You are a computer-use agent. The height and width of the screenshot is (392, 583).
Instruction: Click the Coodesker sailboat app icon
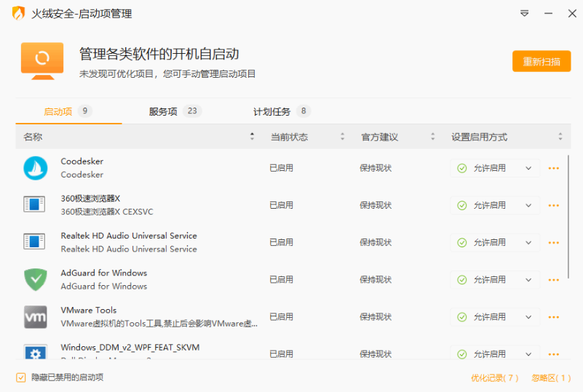pos(35,168)
